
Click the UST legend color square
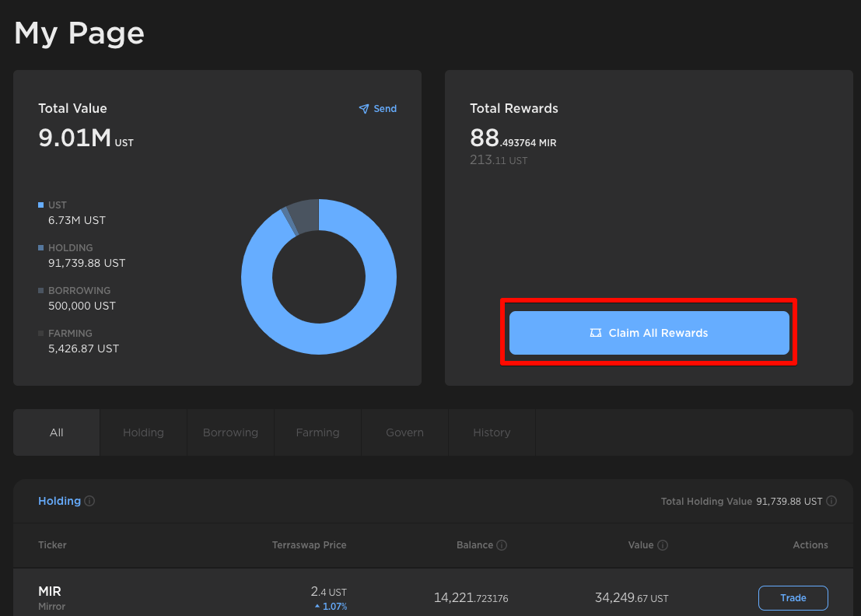point(41,205)
